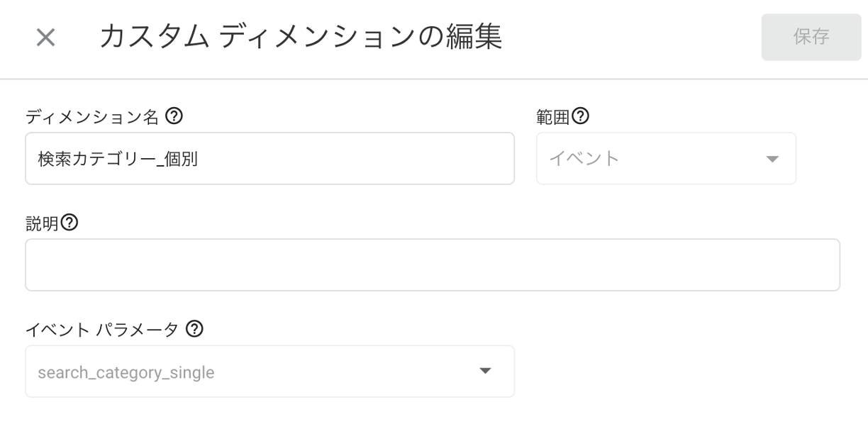Open the イベント scope combo box
Viewport: 868px width, 424px height.
(x=666, y=159)
